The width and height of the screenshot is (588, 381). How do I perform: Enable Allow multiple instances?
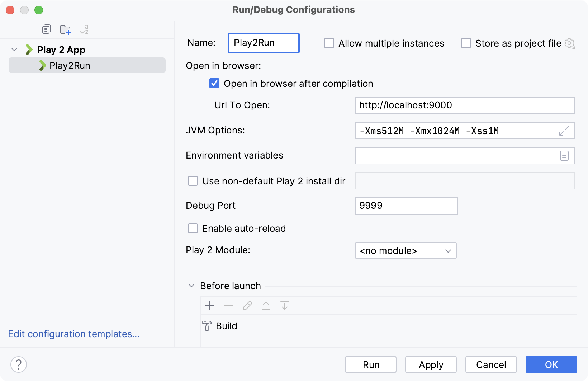[x=329, y=43]
